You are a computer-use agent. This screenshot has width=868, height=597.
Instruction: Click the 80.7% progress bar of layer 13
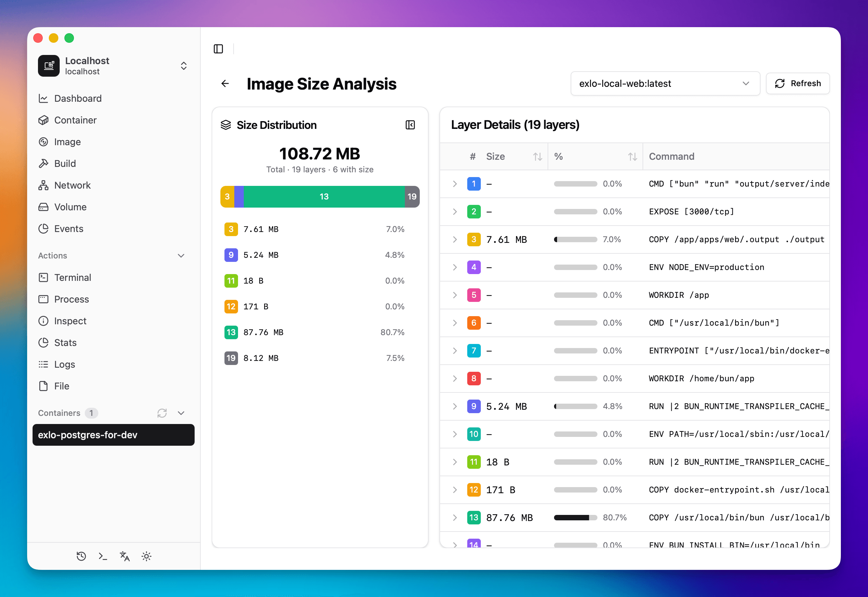pyautogui.click(x=575, y=518)
